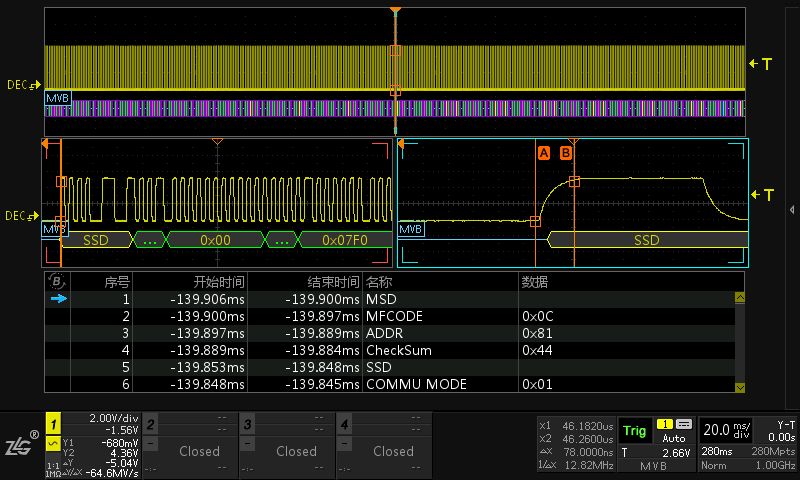Viewport: 800px width, 480px height.
Task: Select the SSD row number 5
Action: coord(390,367)
